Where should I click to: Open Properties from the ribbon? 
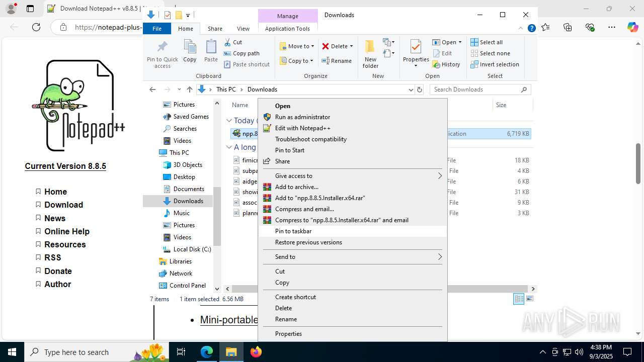click(416, 54)
